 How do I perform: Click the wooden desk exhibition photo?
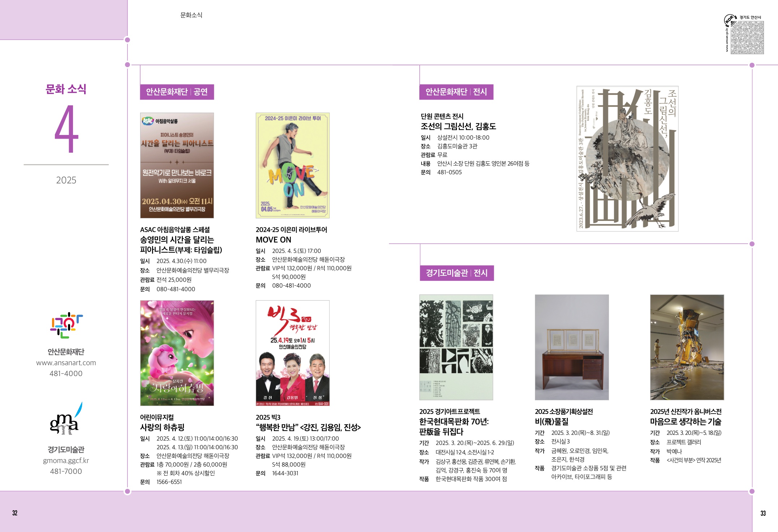[571, 347]
